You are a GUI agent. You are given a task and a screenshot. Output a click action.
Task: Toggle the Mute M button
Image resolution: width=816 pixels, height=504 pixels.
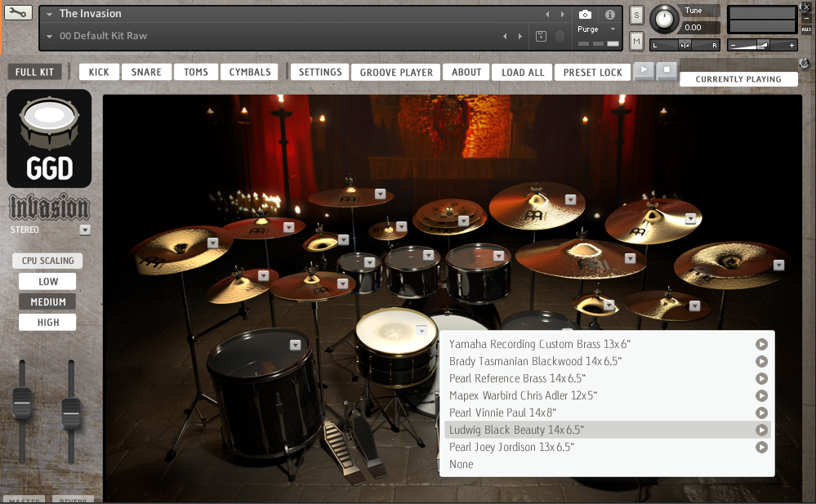636,41
